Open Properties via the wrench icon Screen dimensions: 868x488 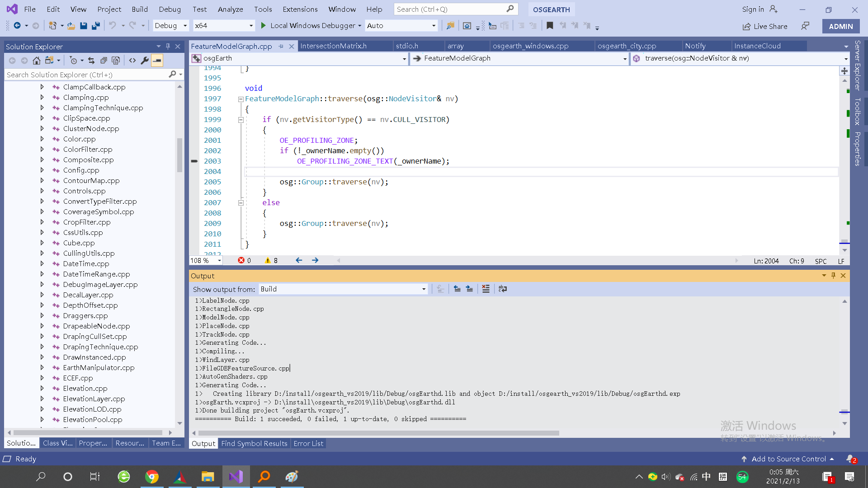145,60
